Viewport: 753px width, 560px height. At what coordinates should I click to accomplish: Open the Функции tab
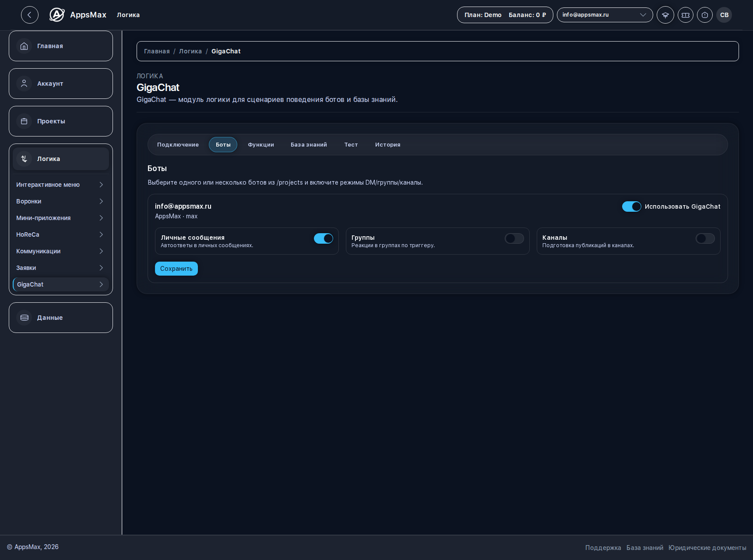tap(261, 145)
